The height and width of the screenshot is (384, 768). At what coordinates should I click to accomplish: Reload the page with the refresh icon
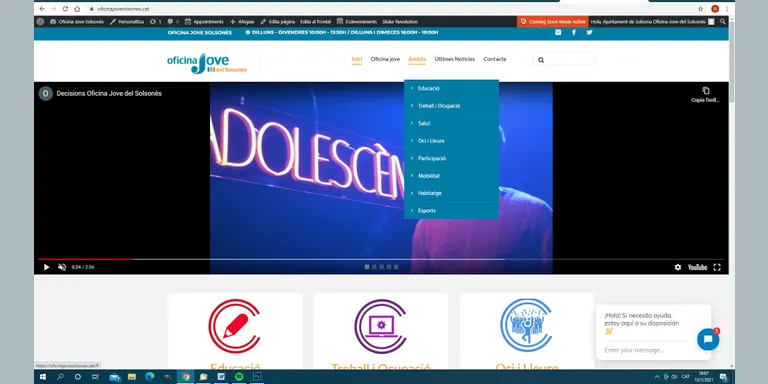click(x=65, y=9)
